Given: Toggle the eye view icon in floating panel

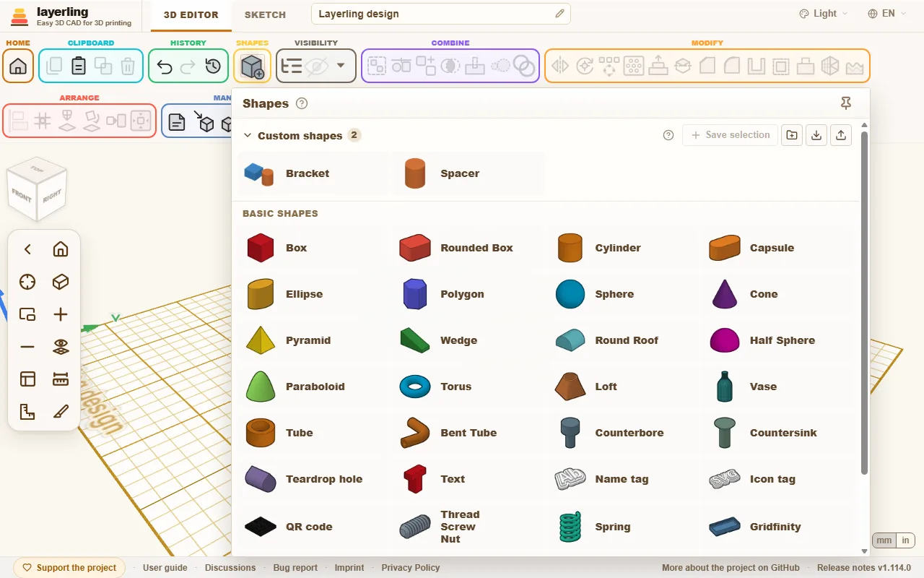Looking at the screenshot, I should coord(61,347).
